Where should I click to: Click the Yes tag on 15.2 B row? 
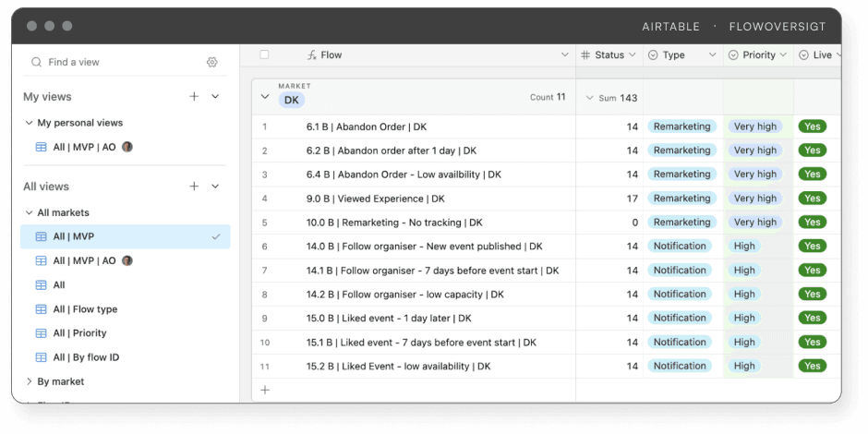812,366
